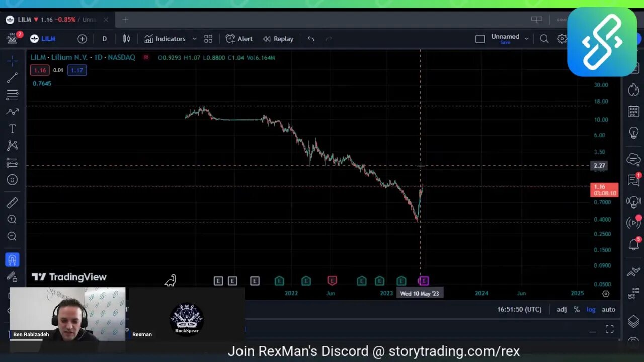The height and width of the screenshot is (362, 644).
Task: Add a symbol to compare with plus icon
Action: pos(82,39)
